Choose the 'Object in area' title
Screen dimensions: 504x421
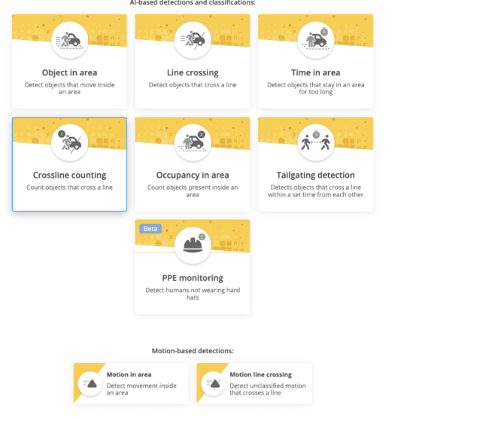click(x=69, y=73)
